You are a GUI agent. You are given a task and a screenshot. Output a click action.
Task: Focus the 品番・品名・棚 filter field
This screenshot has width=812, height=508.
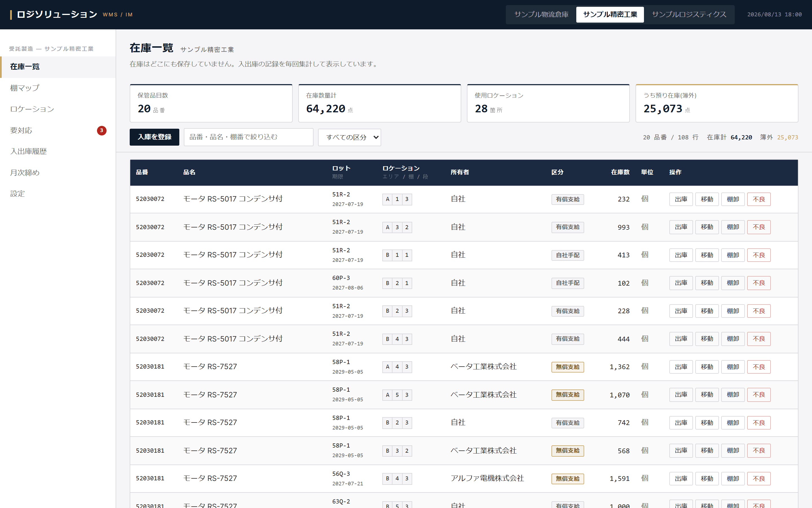[248, 137]
